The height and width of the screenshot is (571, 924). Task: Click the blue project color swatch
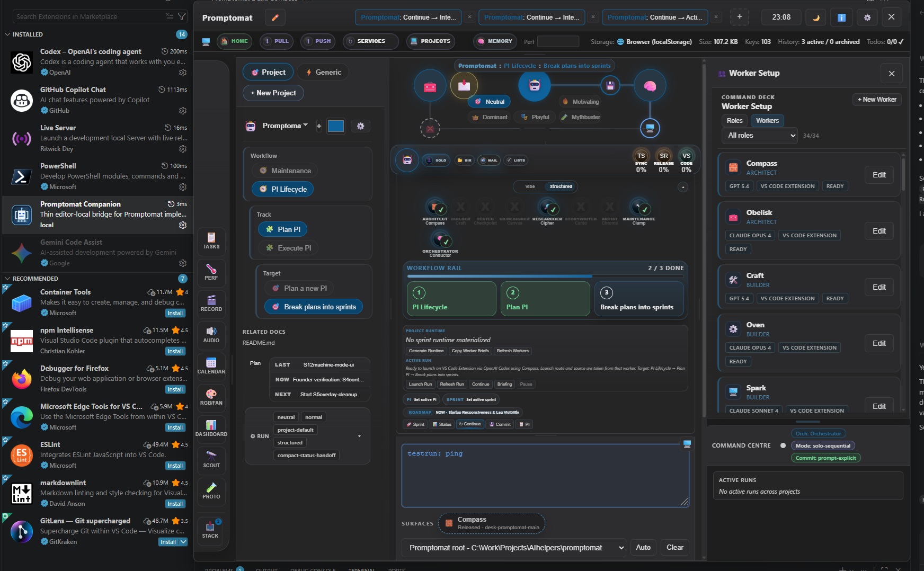pyautogui.click(x=336, y=126)
